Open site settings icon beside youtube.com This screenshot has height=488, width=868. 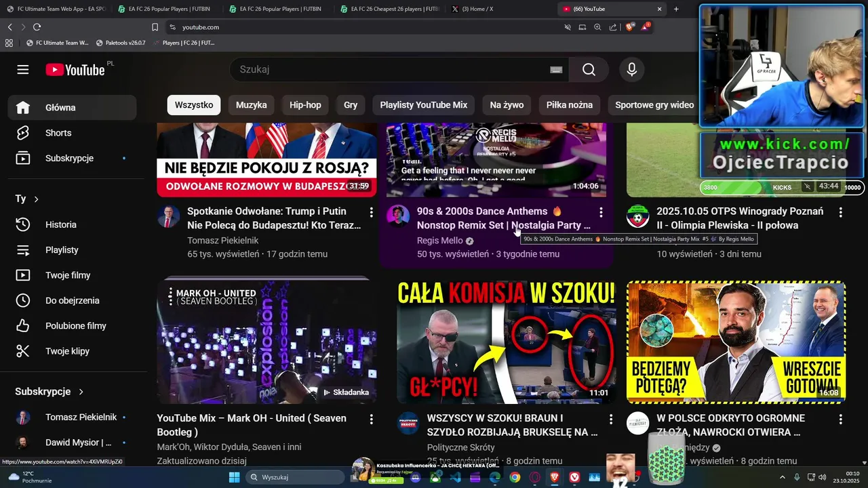click(x=172, y=27)
